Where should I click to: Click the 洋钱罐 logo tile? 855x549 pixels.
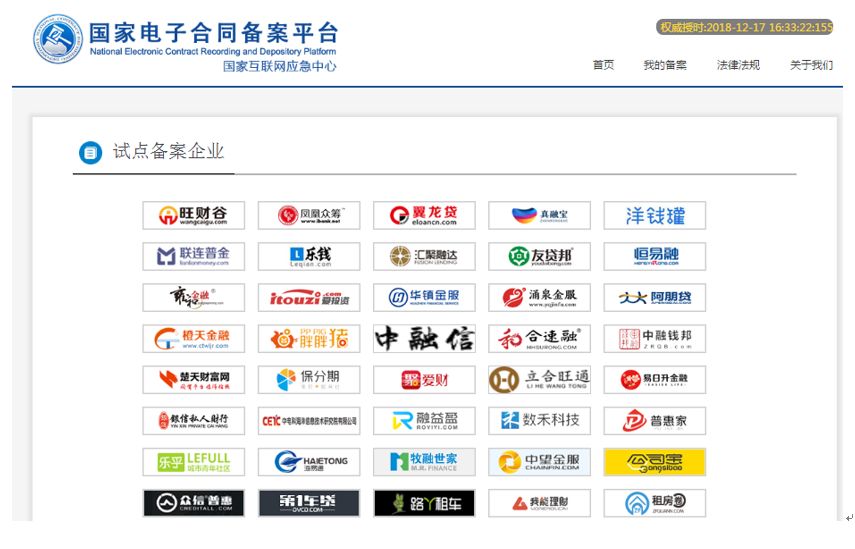click(654, 215)
